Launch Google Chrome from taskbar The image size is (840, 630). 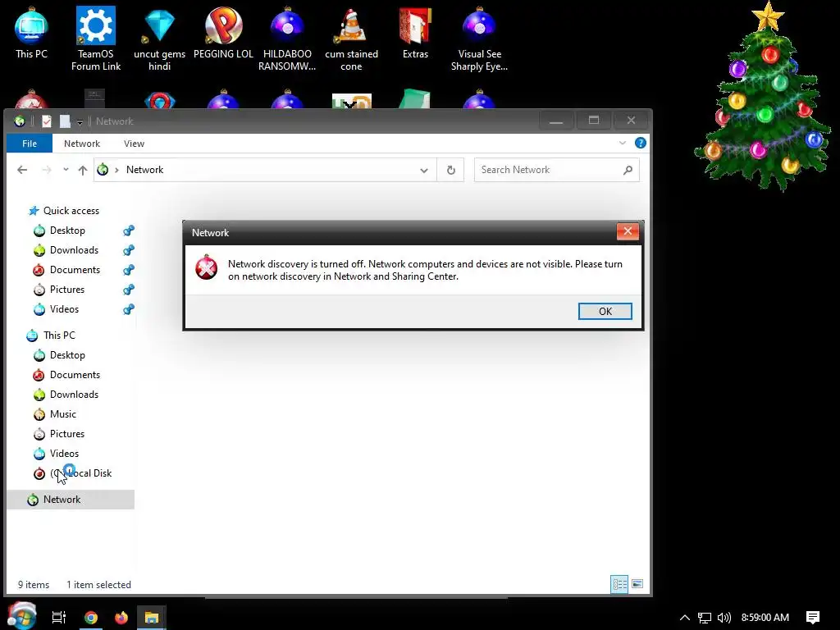point(91,618)
